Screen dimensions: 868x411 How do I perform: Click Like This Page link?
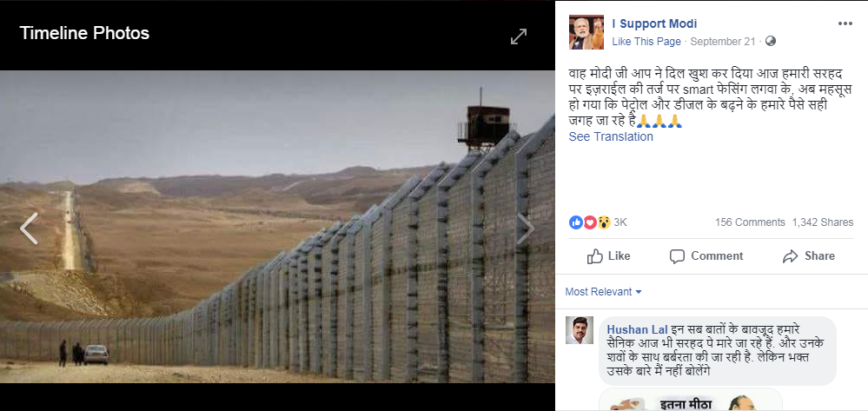pos(646,42)
